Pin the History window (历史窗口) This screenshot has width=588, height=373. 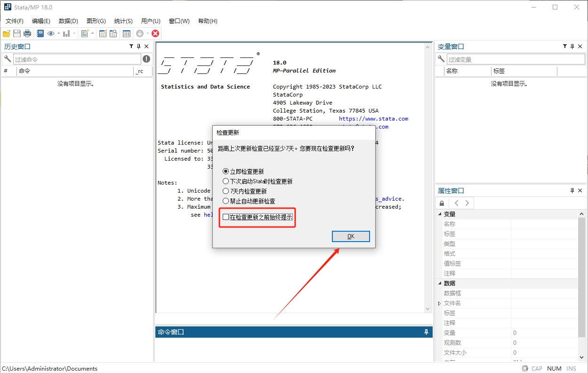coord(139,46)
